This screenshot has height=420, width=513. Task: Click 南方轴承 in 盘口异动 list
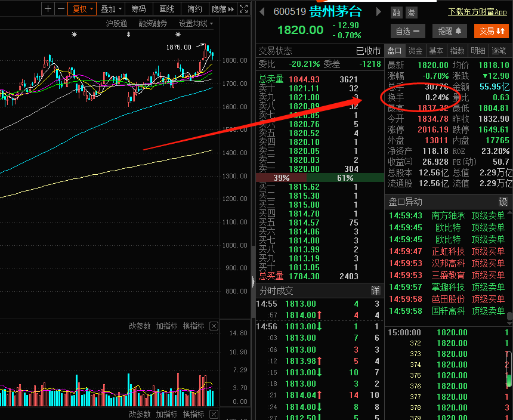[x=448, y=215]
